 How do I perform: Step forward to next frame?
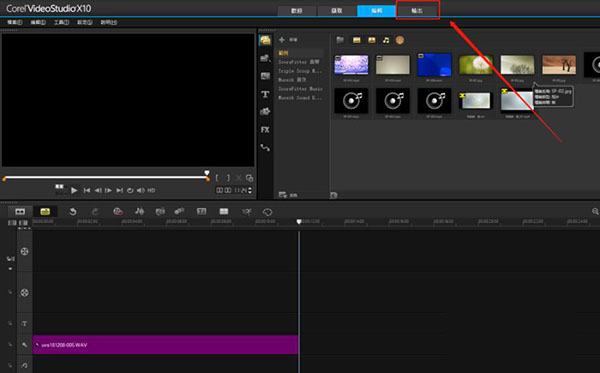[x=109, y=190]
